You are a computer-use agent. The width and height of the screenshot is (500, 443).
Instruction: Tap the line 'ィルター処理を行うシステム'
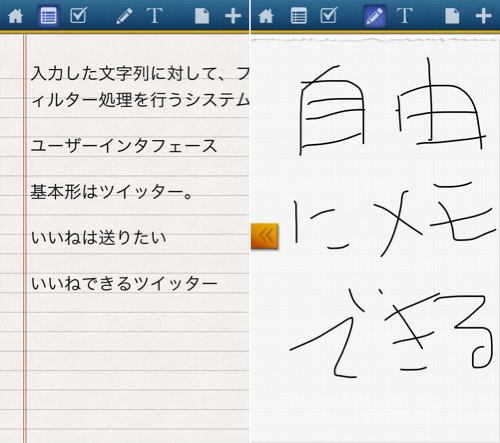pos(140,100)
